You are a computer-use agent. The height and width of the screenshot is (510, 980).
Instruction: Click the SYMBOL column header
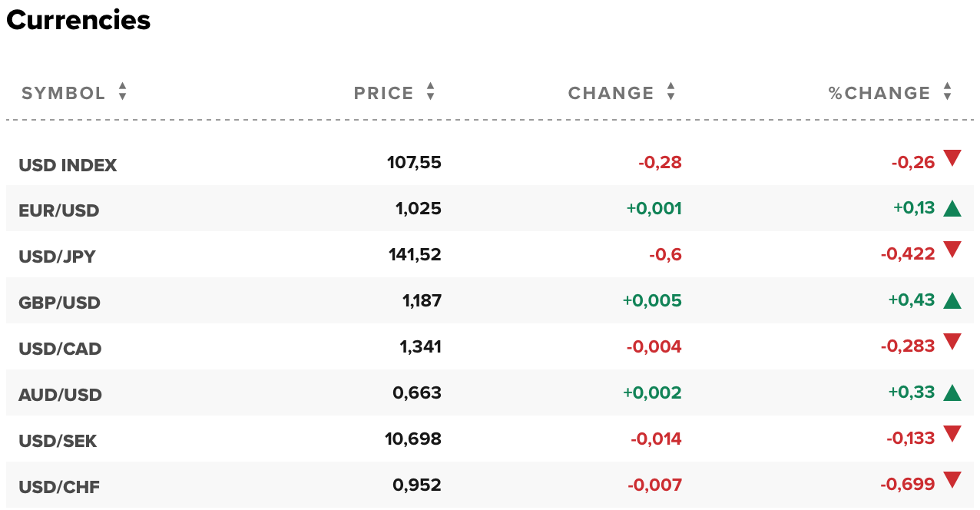pyautogui.click(x=64, y=94)
